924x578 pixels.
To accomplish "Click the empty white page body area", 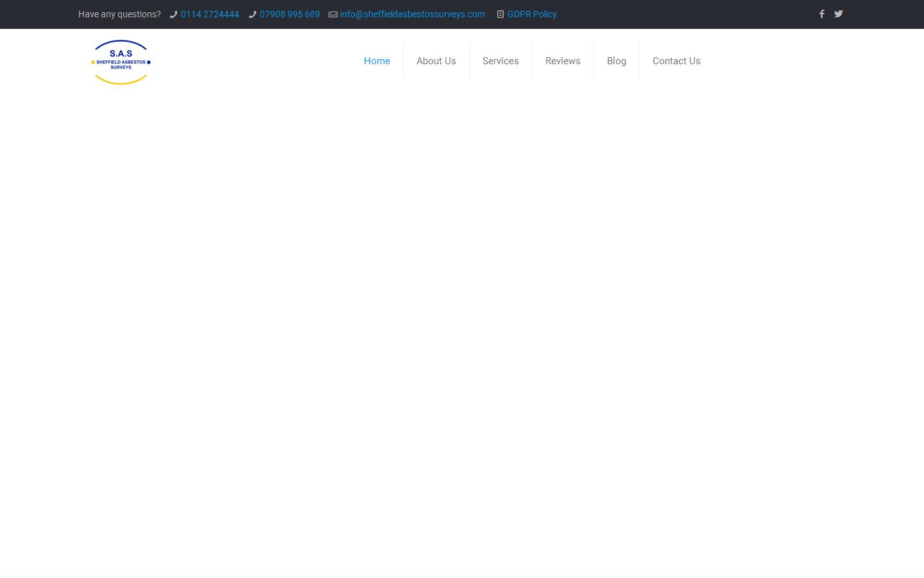I will point(462,321).
